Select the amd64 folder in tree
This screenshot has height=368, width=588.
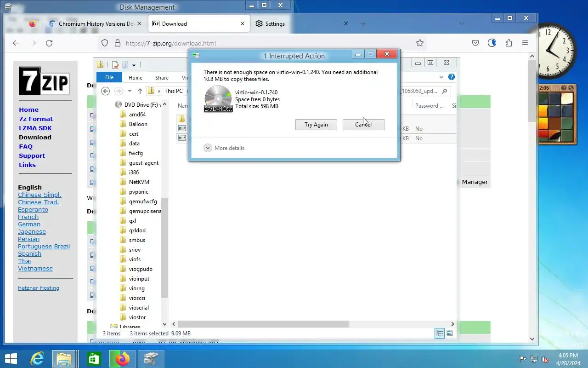pyautogui.click(x=137, y=115)
